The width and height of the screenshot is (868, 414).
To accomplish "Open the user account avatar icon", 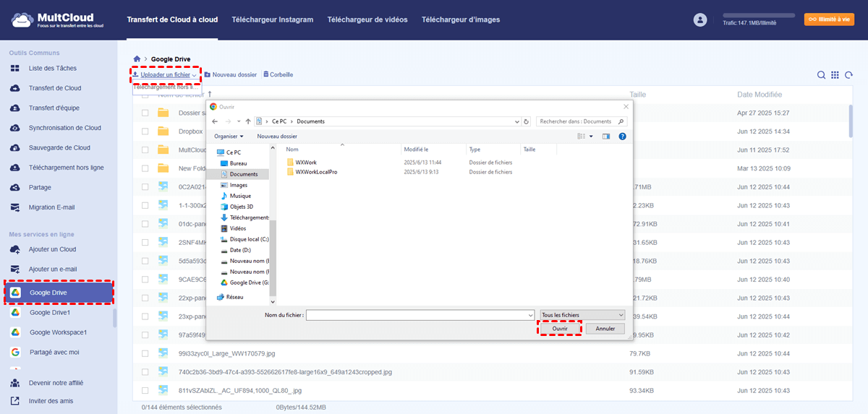I will point(699,20).
